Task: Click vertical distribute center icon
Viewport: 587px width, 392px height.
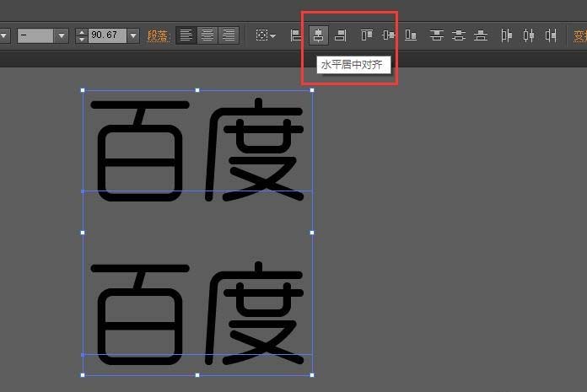Action: pos(459,35)
